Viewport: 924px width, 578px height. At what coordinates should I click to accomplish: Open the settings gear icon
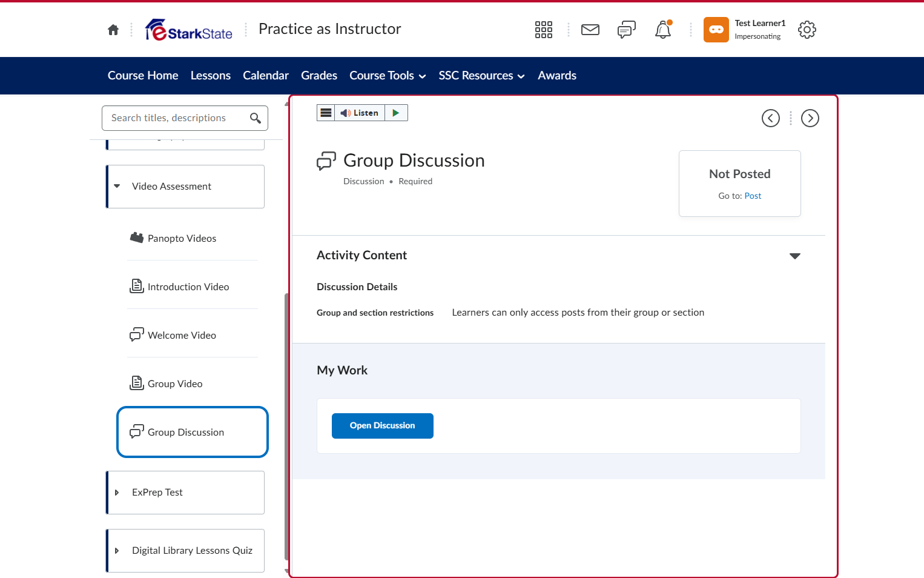coord(807,30)
